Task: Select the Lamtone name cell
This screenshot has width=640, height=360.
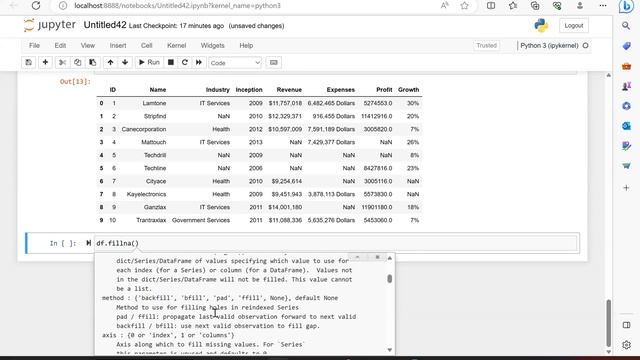Action: tap(154, 103)
